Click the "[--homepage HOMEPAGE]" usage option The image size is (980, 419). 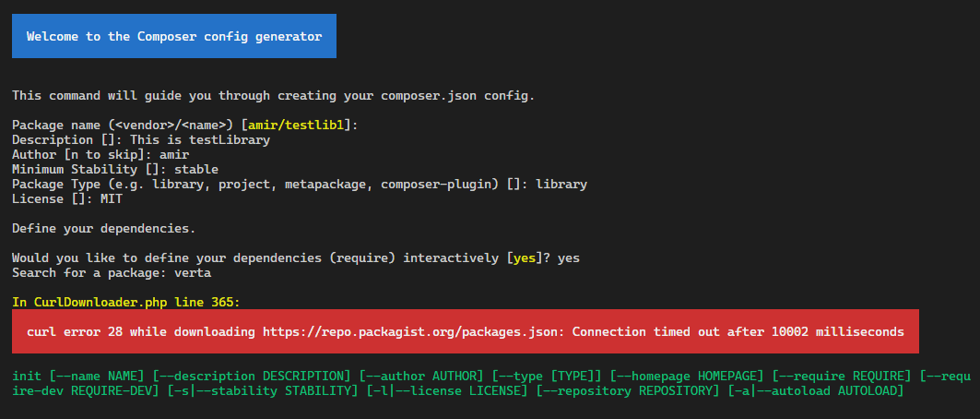point(686,377)
